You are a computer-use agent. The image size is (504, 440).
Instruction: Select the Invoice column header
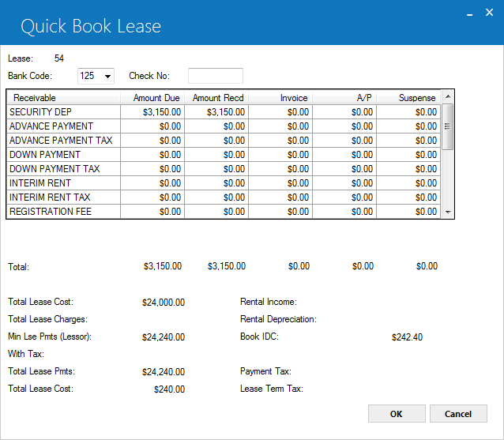pos(280,98)
